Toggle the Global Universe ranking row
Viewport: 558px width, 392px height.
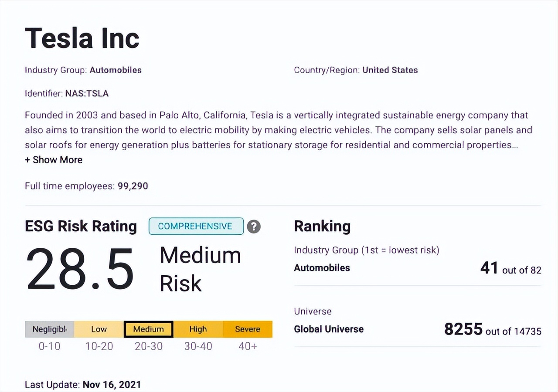[329, 329]
